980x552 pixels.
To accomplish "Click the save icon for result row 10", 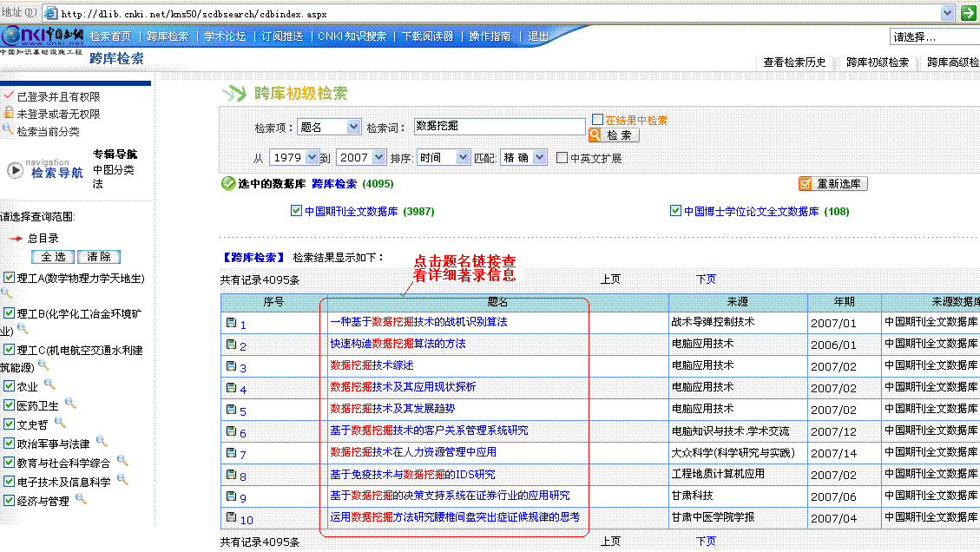I will tap(231, 517).
